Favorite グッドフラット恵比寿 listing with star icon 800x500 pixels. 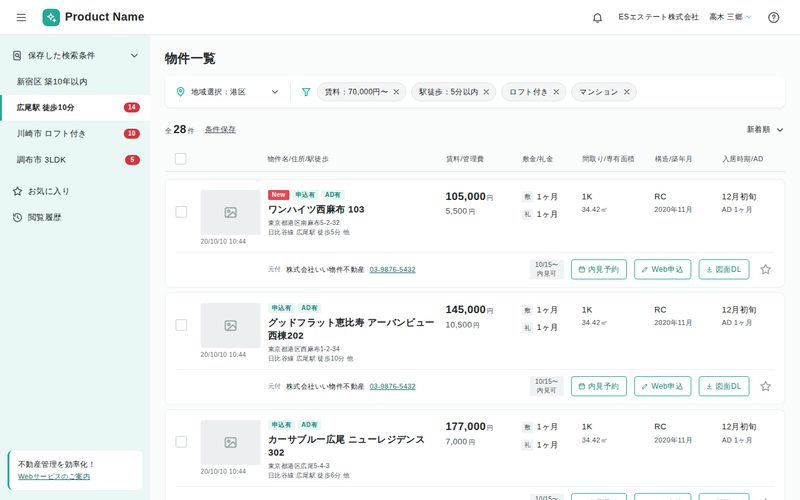coord(765,386)
